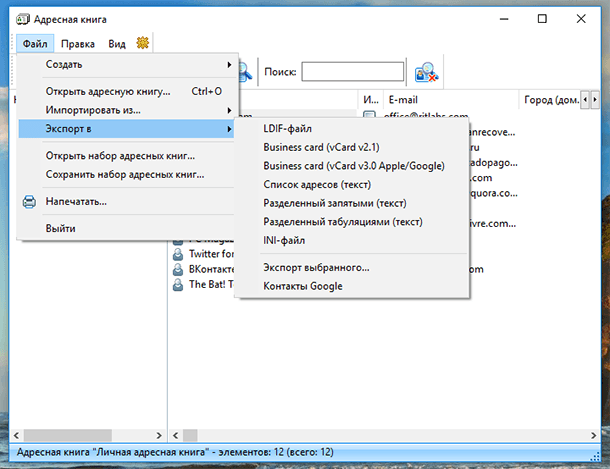The image size is (610, 469).
Task: Click the status bar text Адресная книга
Action: pyautogui.click(x=175, y=452)
